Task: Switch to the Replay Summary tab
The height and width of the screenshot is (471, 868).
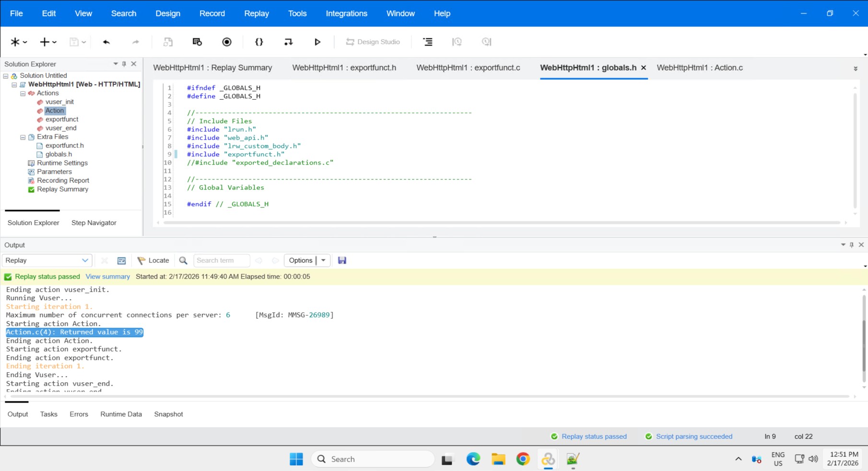Action: (212, 68)
